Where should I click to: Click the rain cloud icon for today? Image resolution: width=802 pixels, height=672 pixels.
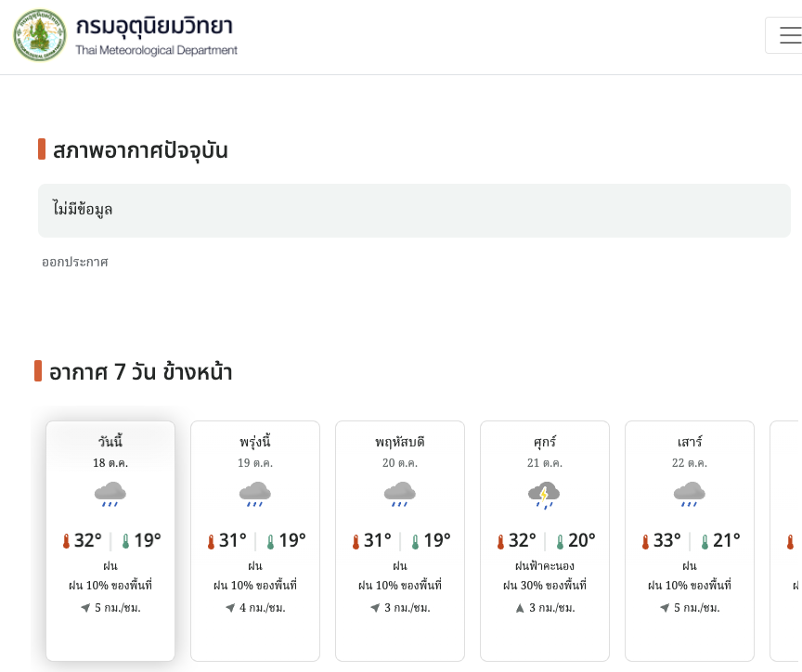tap(110, 494)
